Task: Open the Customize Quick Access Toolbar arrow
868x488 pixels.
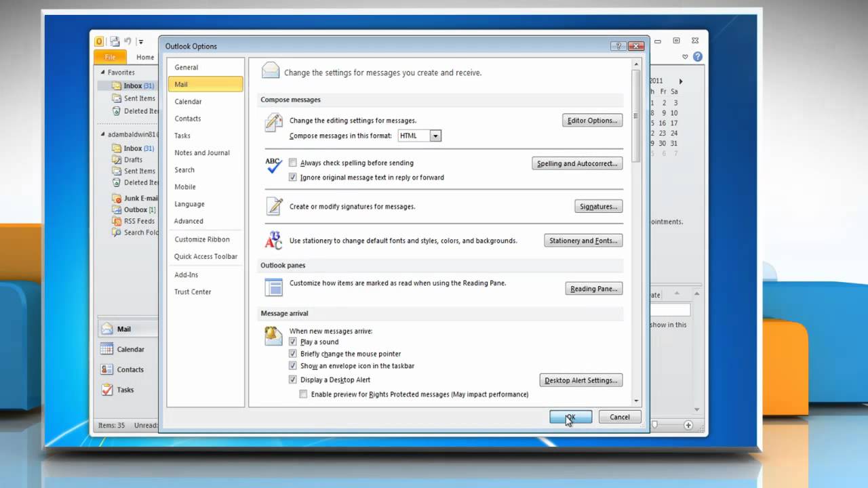Action: click(x=140, y=42)
